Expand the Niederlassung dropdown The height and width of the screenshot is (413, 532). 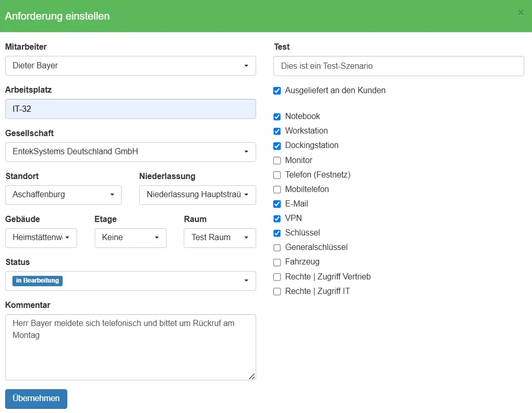point(197,195)
